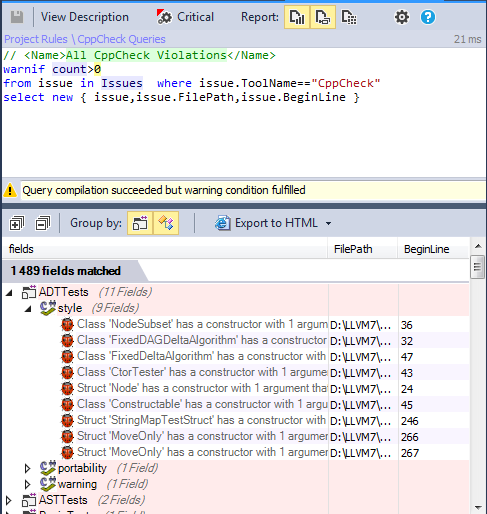Open query settings gear icon
487x514 pixels.
point(402,17)
